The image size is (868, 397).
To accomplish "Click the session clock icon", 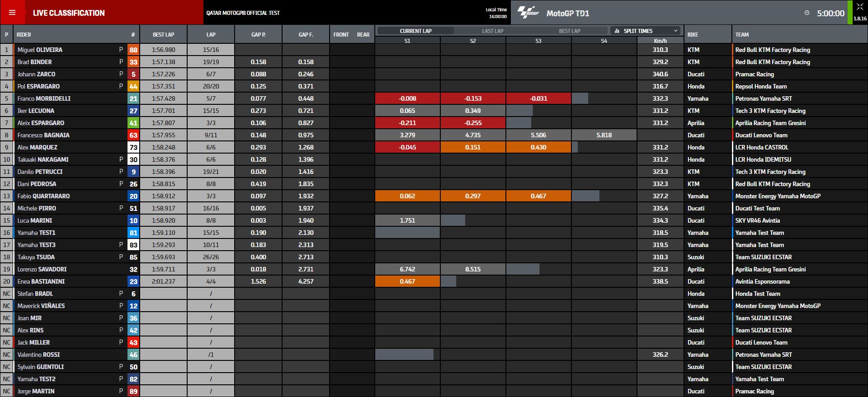I will [807, 13].
